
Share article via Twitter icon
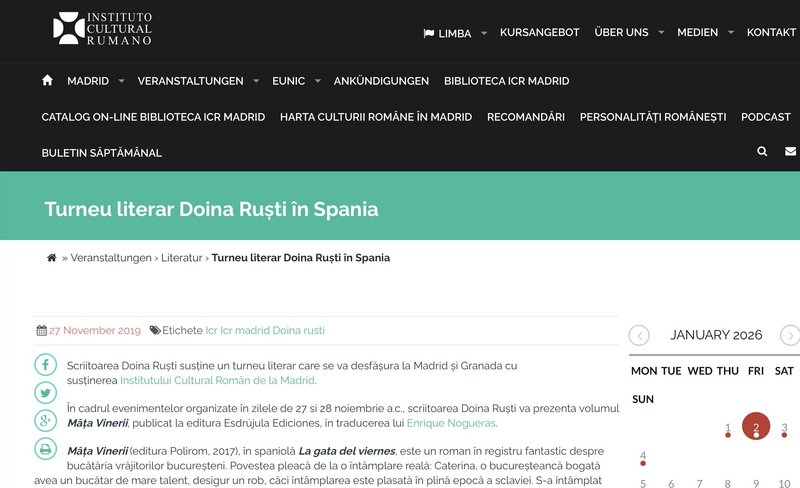(x=46, y=393)
